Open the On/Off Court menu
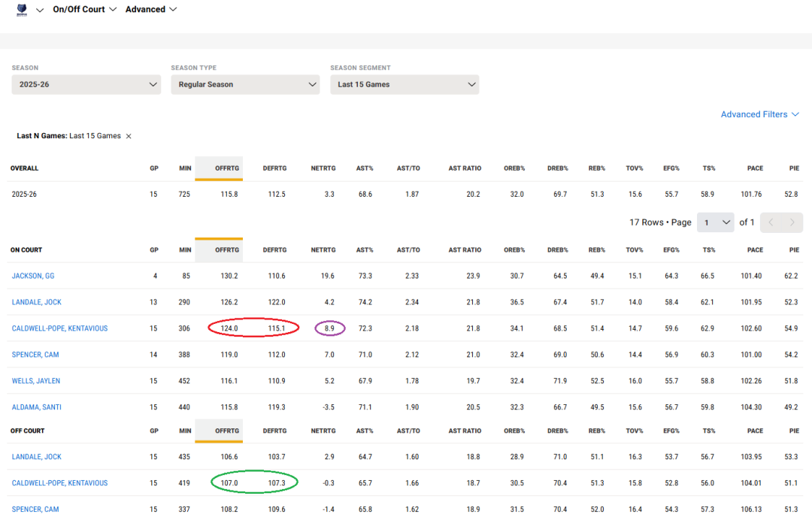Image resolution: width=812 pixels, height=520 pixels. (84, 10)
